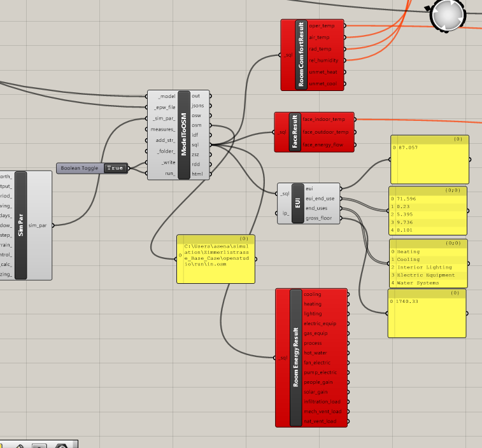This screenshot has width=482, height=448.
Task: Select the EUI component label
Action: click(x=297, y=203)
